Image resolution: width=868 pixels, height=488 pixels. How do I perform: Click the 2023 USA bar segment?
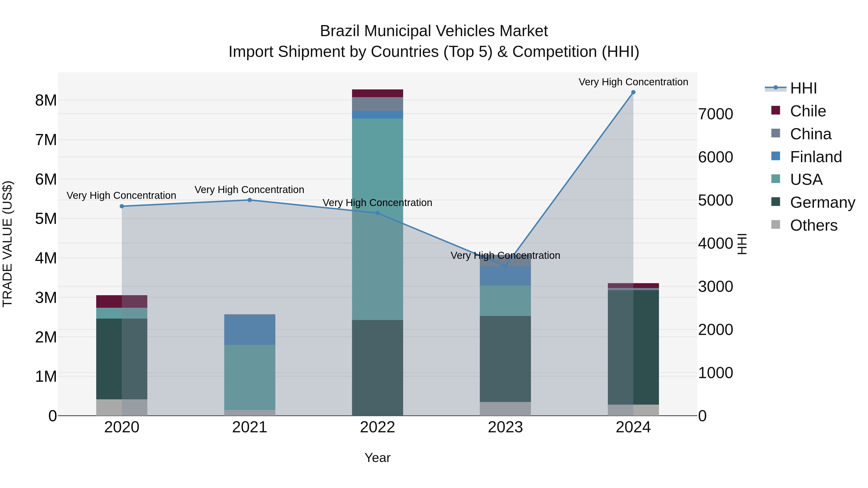505,301
